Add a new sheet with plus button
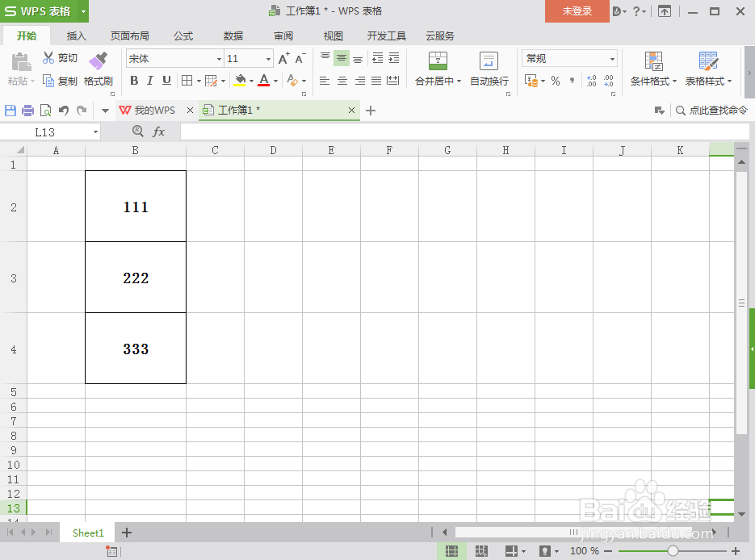Screen dimensions: 755x560 coord(127,533)
